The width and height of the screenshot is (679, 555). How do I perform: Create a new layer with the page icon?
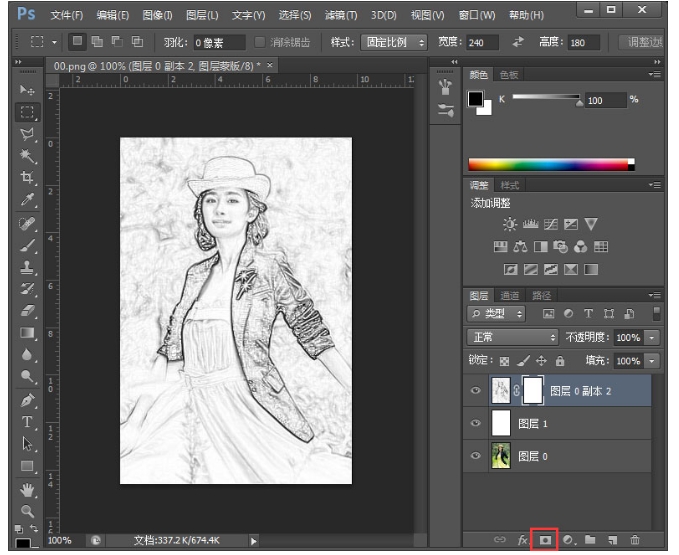tap(611, 540)
